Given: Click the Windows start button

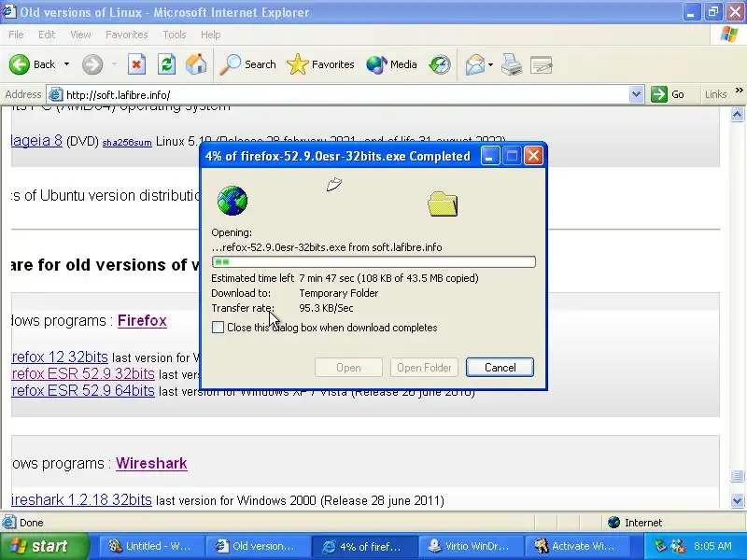Looking at the screenshot, I should pos(44,546).
